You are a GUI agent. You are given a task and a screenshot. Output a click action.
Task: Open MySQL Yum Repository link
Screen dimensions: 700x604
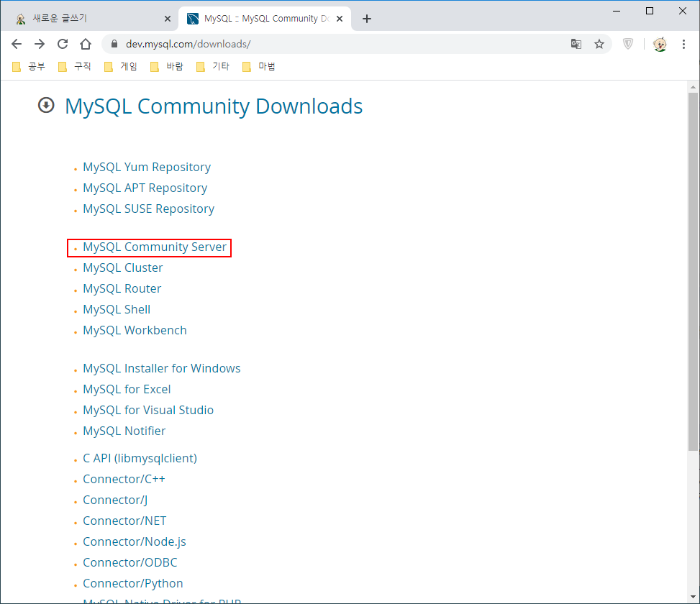pyautogui.click(x=147, y=167)
